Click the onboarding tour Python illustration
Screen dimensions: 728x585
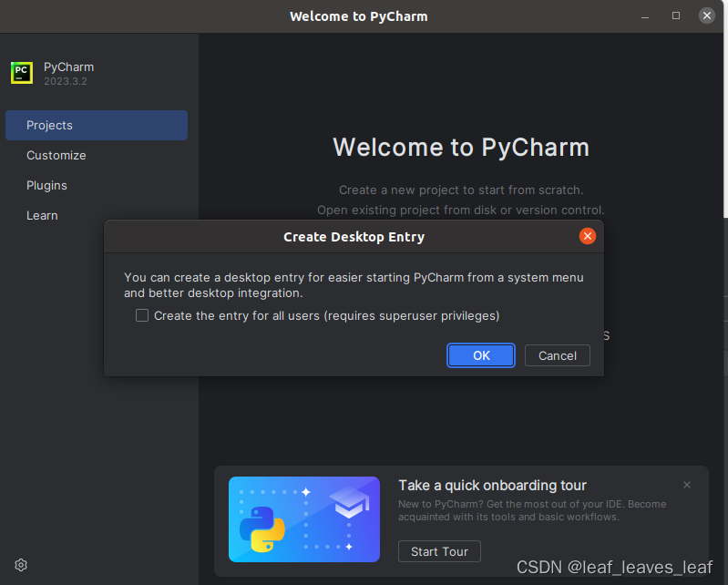pos(304,519)
